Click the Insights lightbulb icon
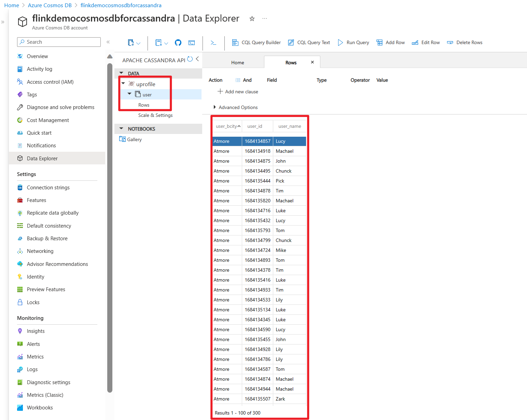 [20, 331]
